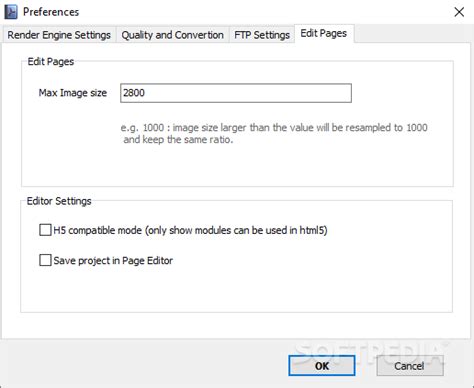Select the Edit Pages tab
Image resolution: width=474 pixels, height=388 pixels.
324,33
